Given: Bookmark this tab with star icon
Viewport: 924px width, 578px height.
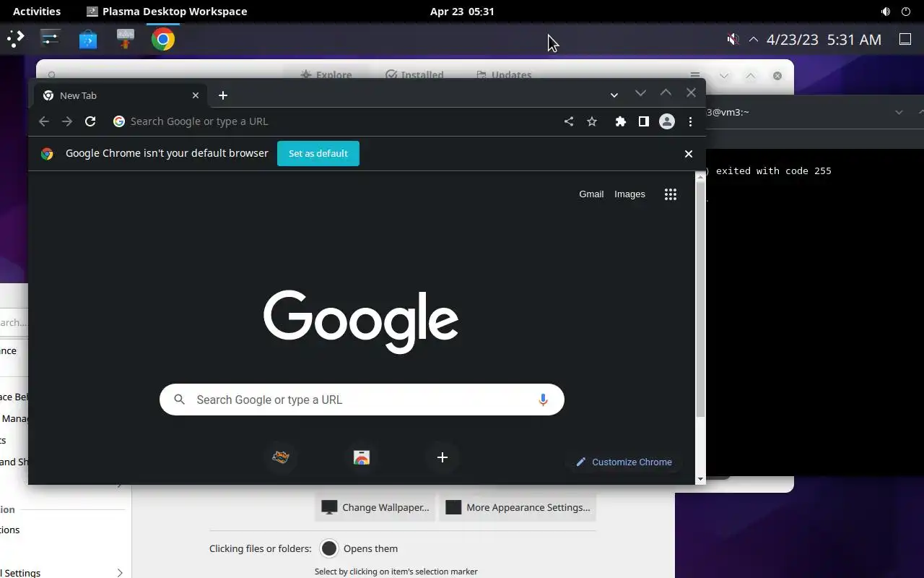Looking at the screenshot, I should [592, 121].
